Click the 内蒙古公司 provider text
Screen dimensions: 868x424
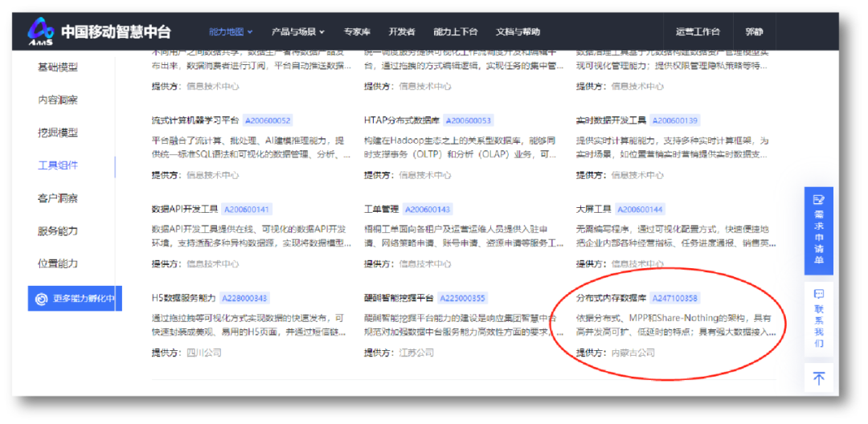pyautogui.click(x=633, y=353)
